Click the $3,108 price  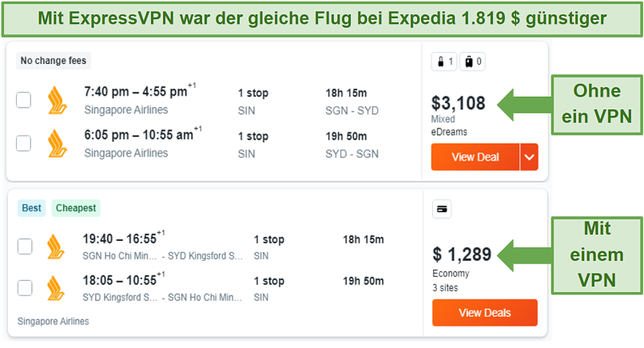459,103
